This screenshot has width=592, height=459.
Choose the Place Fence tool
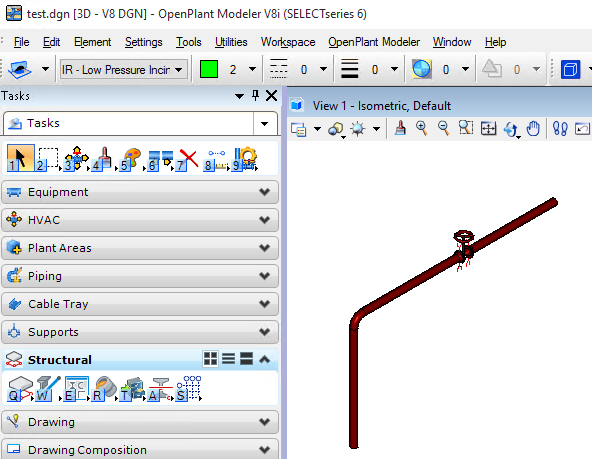click(48, 159)
